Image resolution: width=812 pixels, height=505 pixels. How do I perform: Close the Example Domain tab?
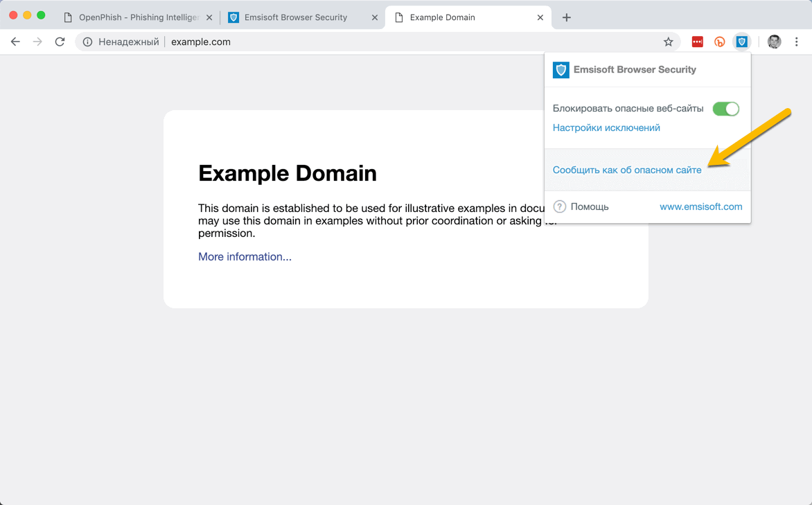pos(540,17)
